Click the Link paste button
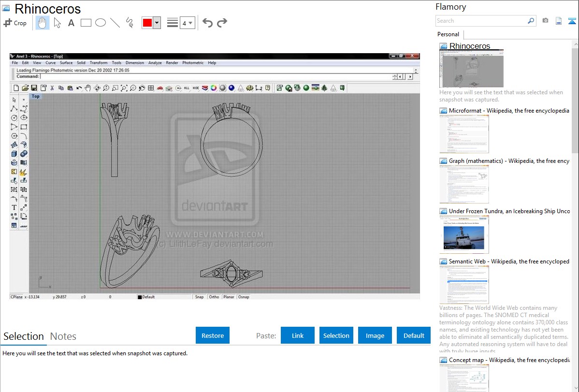This screenshot has width=579, height=392. (x=298, y=335)
